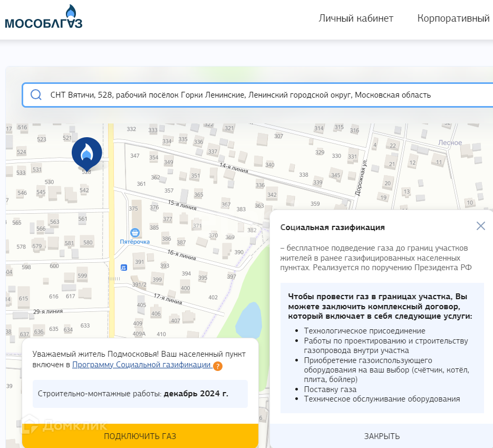Click the Пятёрочка map label

click(x=135, y=242)
